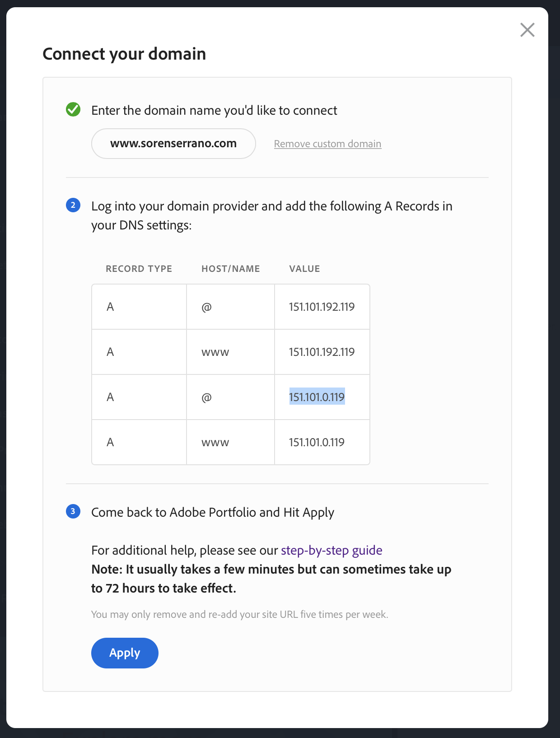This screenshot has width=560, height=738.
Task: Click the green checkmark completion icon
Action: coord(74,110)
